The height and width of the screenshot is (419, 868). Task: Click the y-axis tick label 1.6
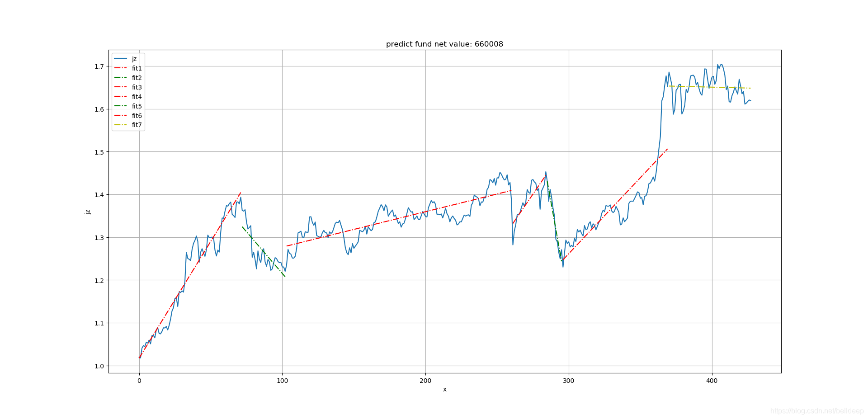pos(99,109)
